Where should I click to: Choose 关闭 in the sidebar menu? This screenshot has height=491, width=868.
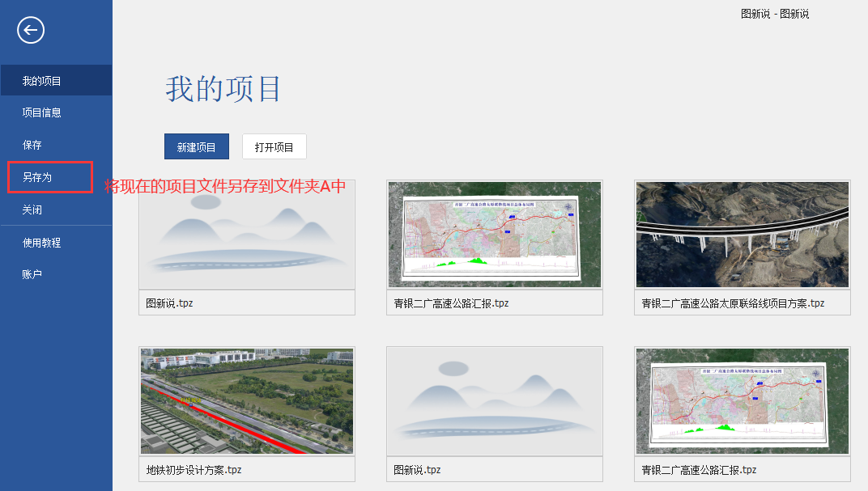(32, 210)
